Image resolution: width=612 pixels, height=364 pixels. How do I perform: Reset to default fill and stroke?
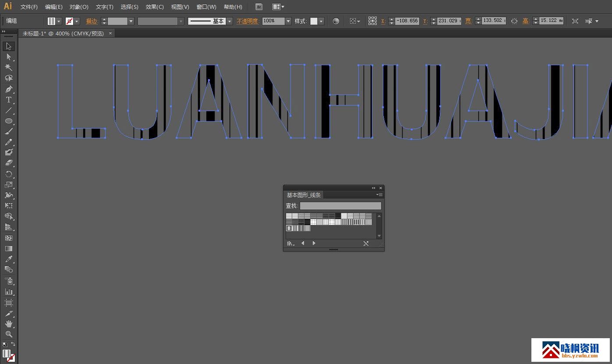coord(4,344)
